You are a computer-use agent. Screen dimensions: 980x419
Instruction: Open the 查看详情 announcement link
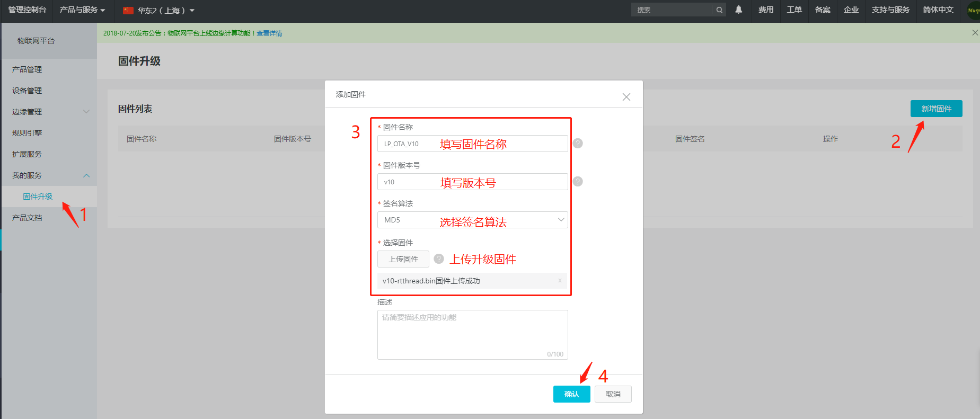pyautogui.click(x=269, y=33)
